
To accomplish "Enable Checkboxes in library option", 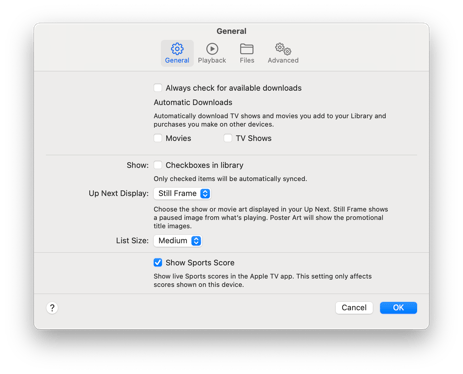I will pyautogui.click(x=158, y=165).
